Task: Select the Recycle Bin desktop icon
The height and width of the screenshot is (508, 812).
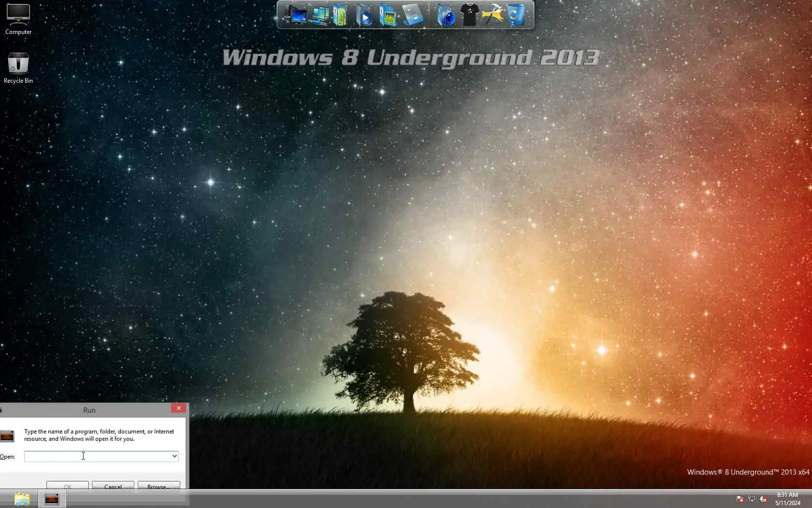Action: click(x=18, y=68)
